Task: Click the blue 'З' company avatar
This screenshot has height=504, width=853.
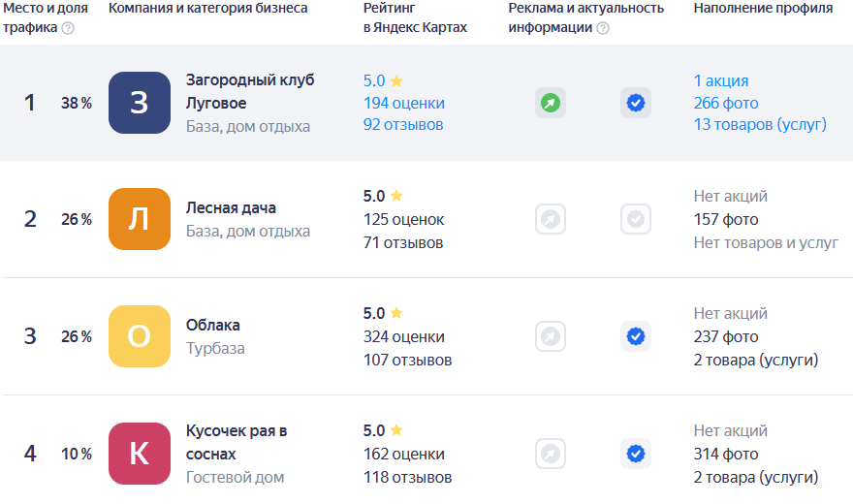Action: [x=140, y=103]
